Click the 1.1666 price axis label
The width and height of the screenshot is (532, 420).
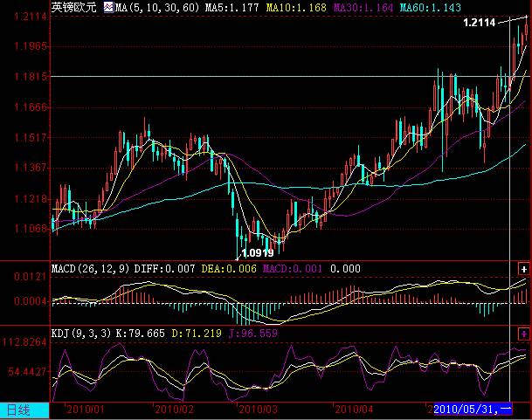pyautogui.click(x=31, y=107)
